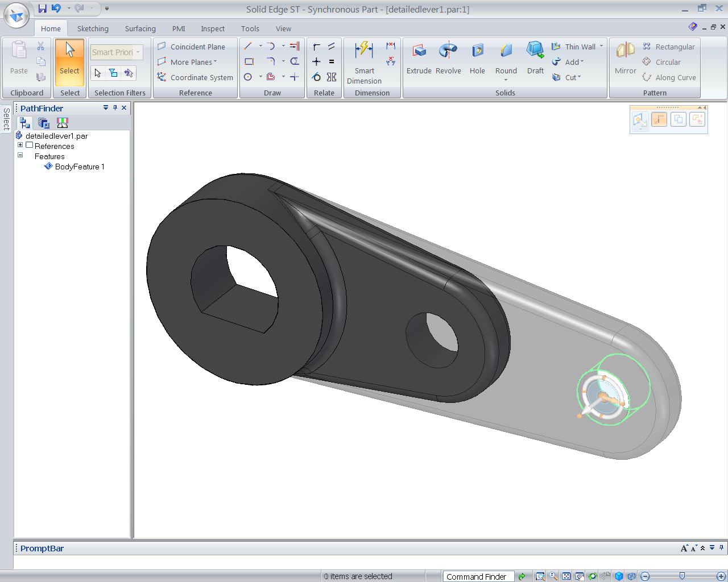The height and width of the screenshot is (582, 728).
Task: Switch to the View tab
Action: click(x=283, y=28)
